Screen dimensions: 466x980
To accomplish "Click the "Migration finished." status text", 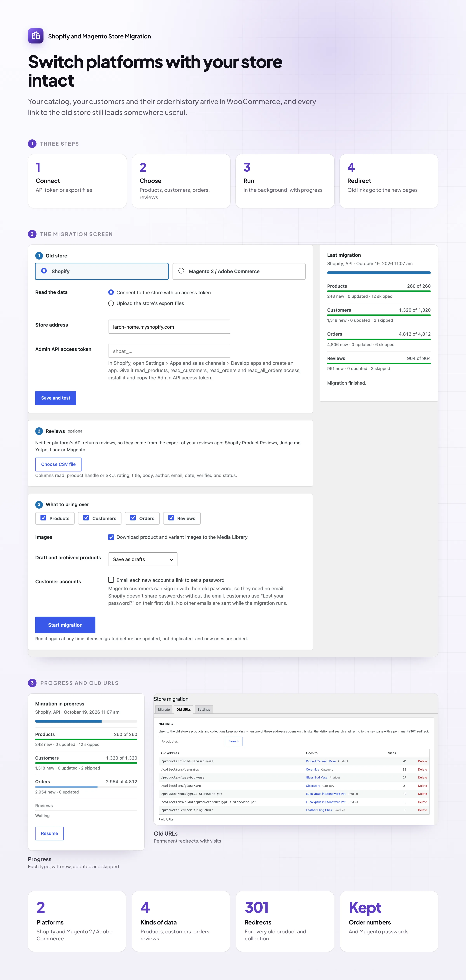I will 347,383.
